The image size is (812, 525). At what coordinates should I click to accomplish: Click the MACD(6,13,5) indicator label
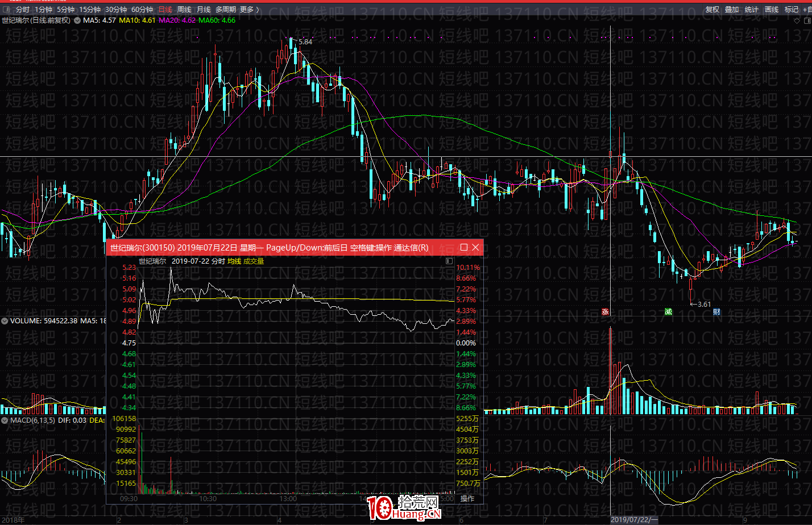click(x=32, y=420)
